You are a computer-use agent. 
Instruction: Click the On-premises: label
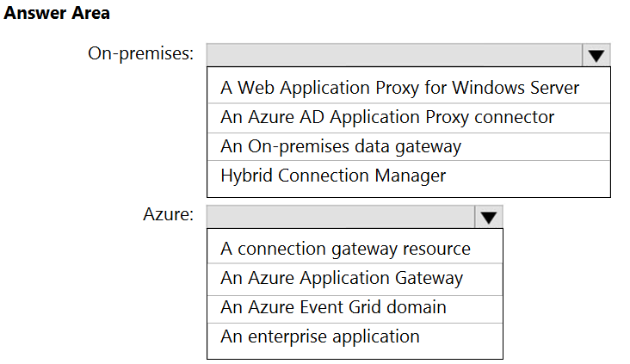coord(140,54)
